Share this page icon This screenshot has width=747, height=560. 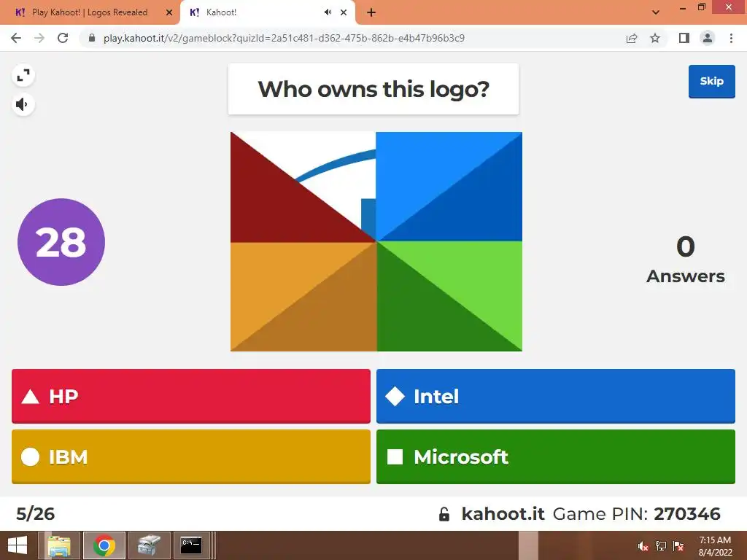point(632,38)
